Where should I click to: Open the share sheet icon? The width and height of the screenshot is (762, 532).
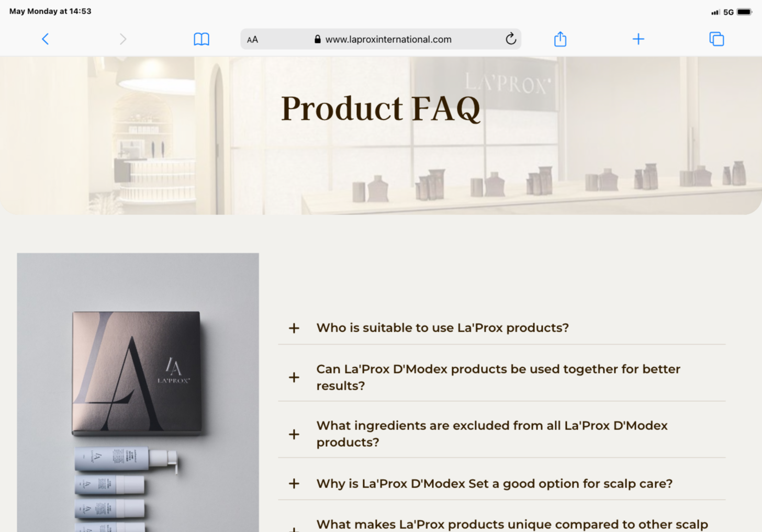click(x=560, y=39)
